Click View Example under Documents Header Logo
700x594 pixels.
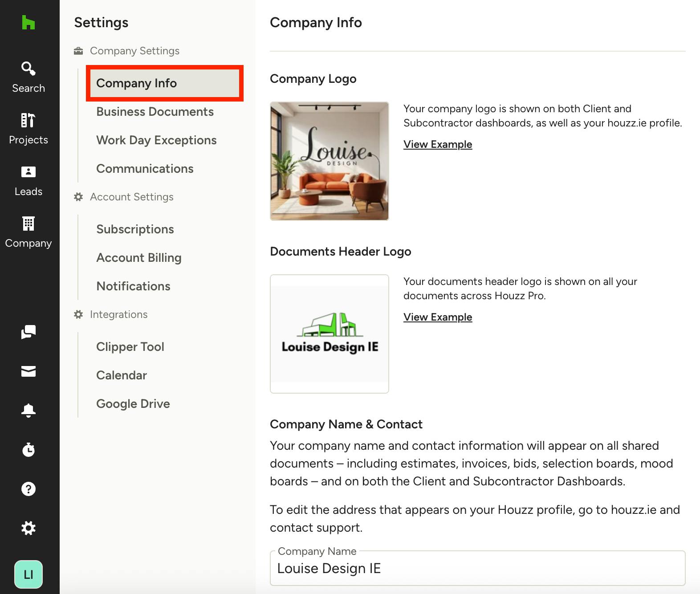tap(438, 317)
